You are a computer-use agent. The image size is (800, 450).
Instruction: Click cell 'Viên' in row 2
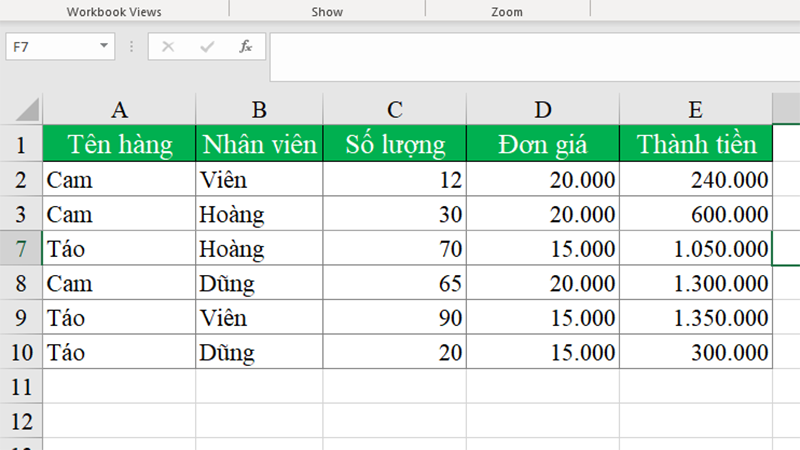[x=259, y=180]
